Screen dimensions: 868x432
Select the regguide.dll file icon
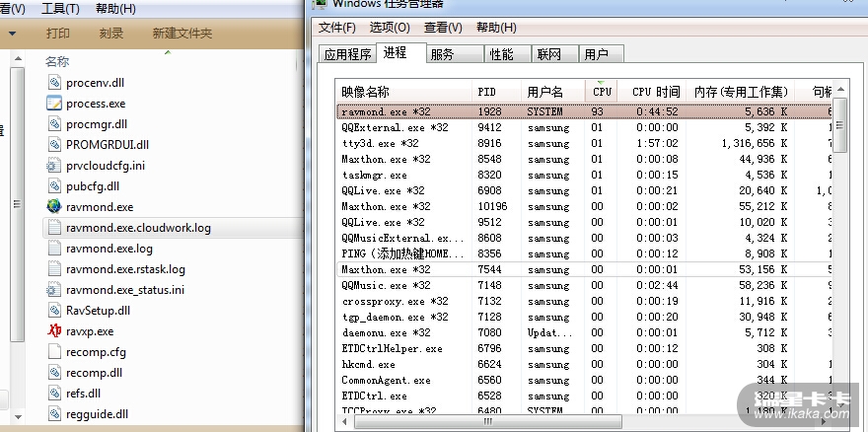(x=54, y=413)
